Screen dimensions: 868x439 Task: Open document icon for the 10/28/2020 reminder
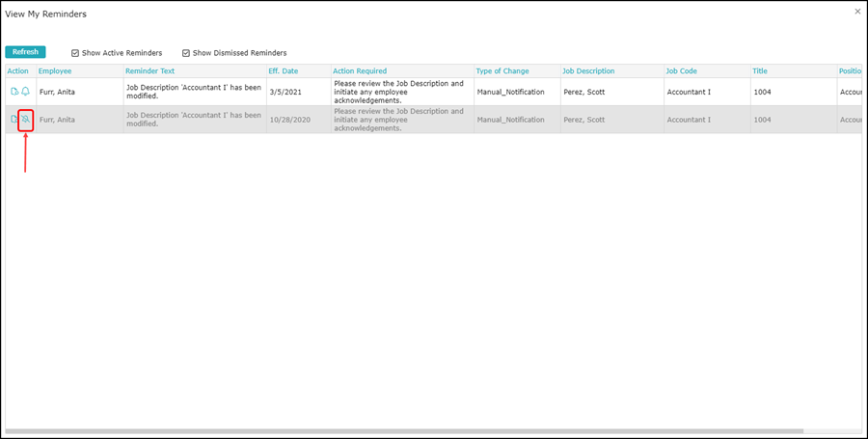pos(14,120)
